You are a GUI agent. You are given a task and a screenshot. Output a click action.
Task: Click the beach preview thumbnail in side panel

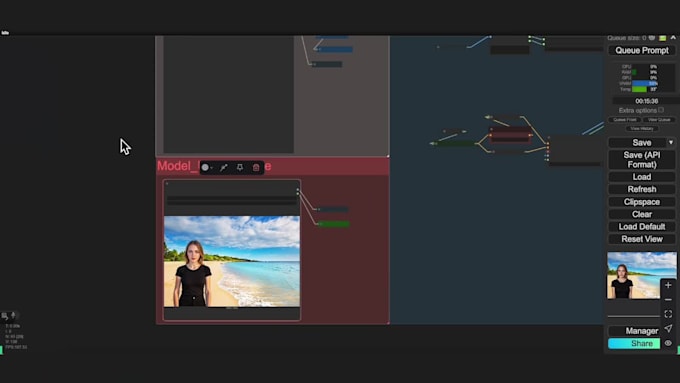coord(641,275)
